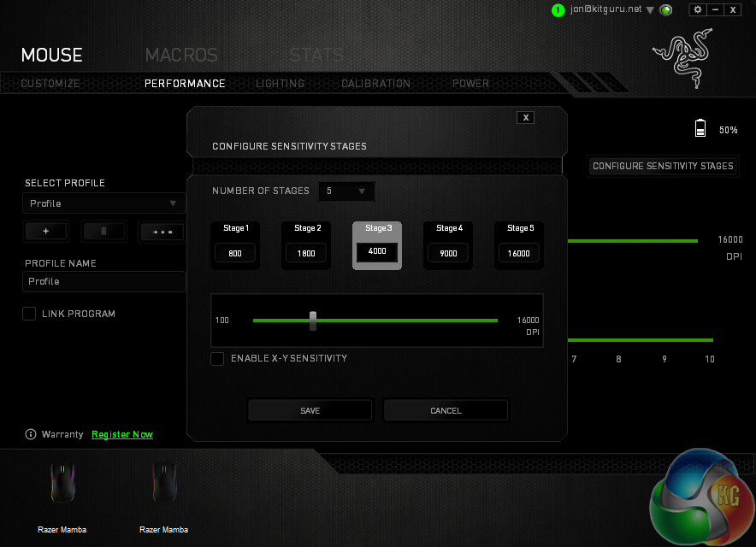Enable X-Y Sensitivity checkbox
The height and width of the screenshot is (547, 756).
(x=217, y=359)
